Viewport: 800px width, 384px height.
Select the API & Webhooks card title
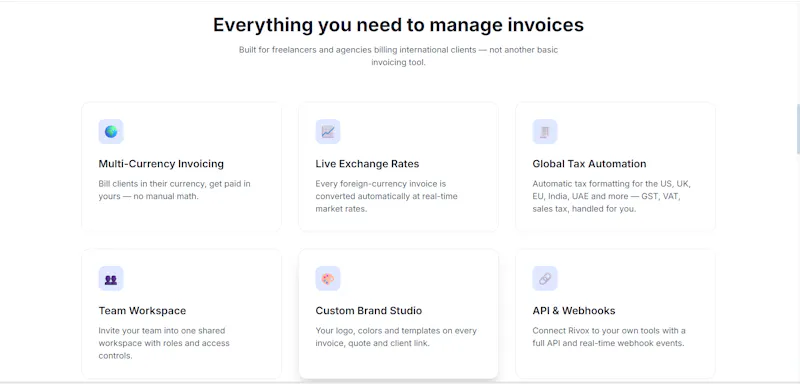pos(574,311)
